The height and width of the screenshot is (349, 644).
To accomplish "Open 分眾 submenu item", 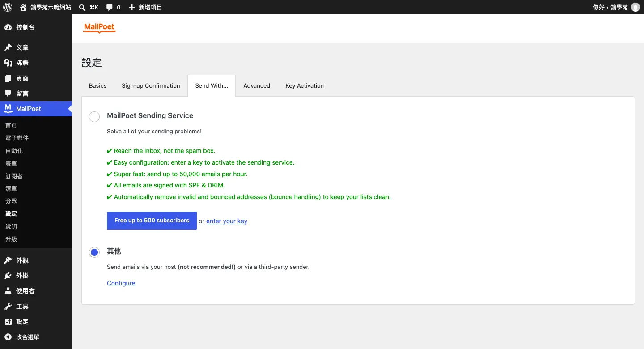I will pos(11,201).
